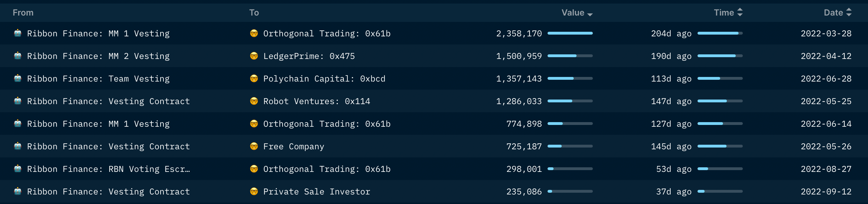The image size is (868, 204).
Task: Open Ribbon Finance: RBN Voting Escr… address
Action: [109, 169]
